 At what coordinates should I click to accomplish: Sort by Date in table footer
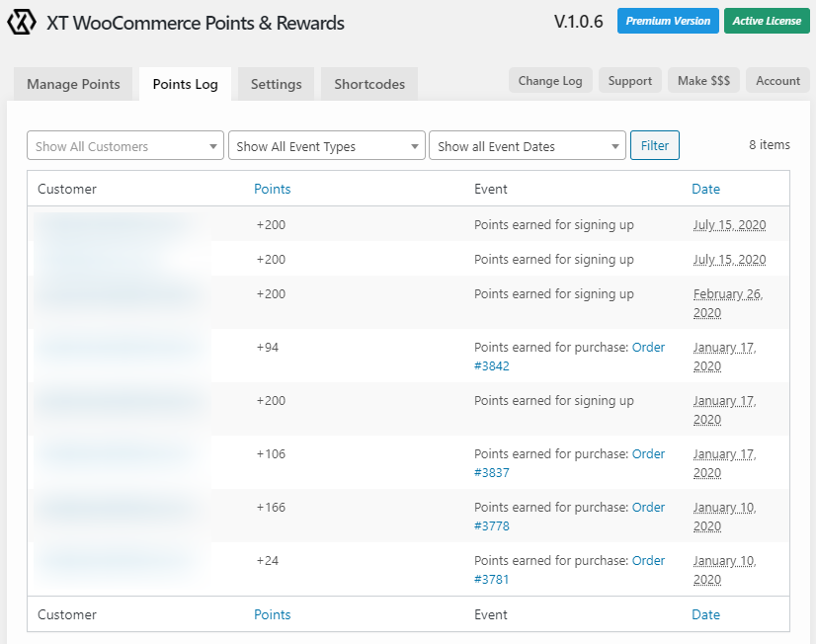705,614
